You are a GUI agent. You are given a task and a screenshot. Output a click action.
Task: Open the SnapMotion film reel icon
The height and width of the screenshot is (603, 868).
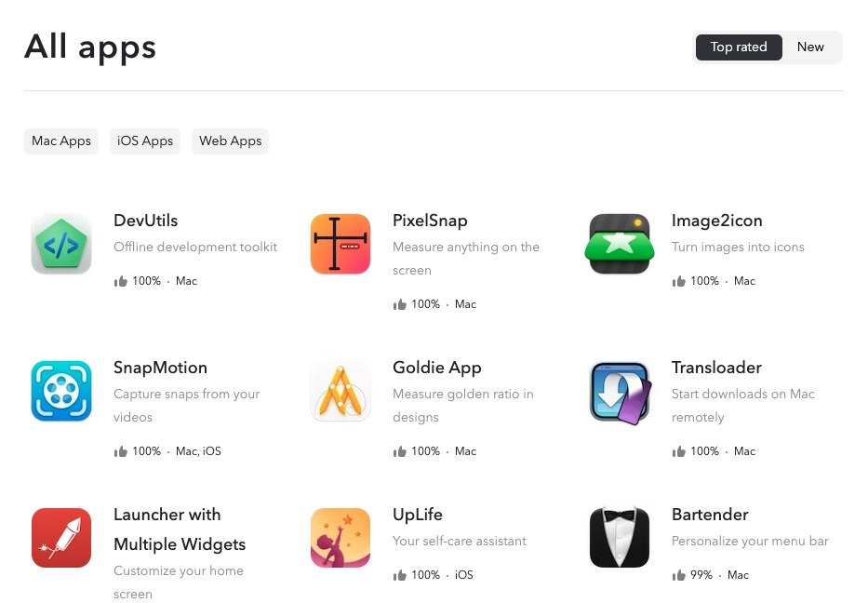(61, 391)
